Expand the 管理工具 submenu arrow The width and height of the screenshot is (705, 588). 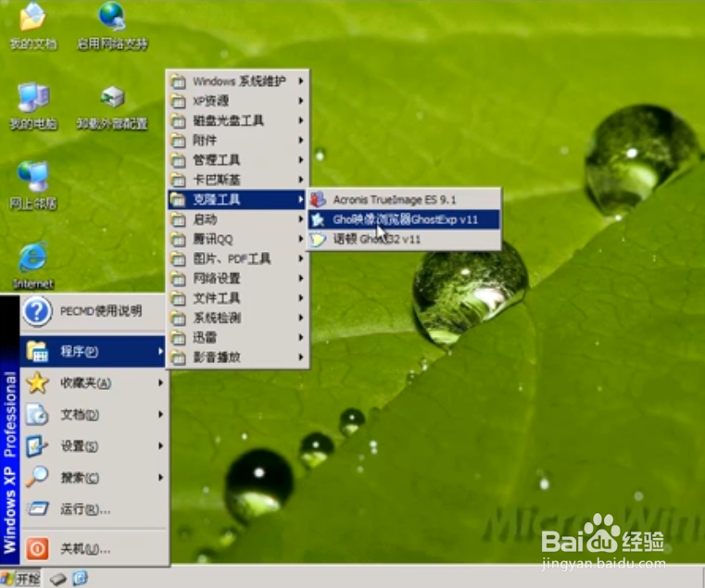coord(301,160)
